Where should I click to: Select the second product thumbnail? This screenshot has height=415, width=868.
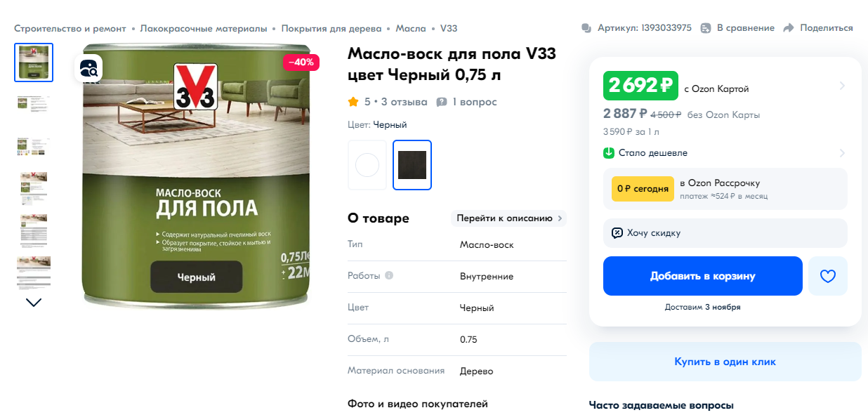tap(34, 104)
